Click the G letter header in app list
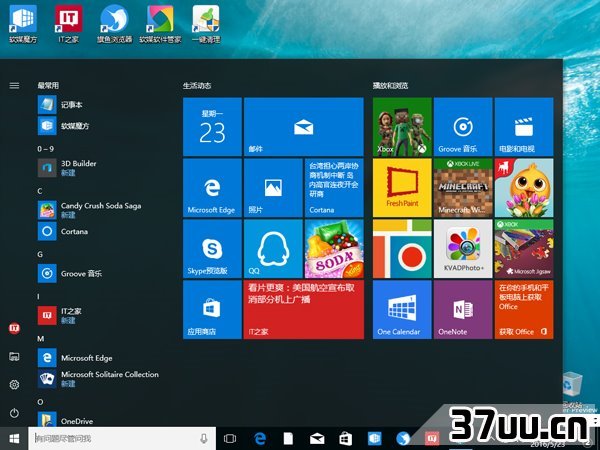 click(x=40, y=254)
